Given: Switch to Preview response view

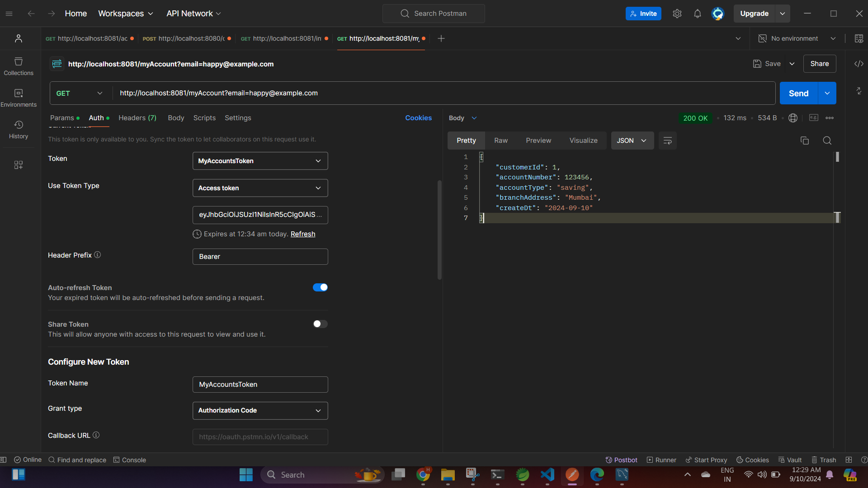Looking at the screenshot, I should (538, 141).
